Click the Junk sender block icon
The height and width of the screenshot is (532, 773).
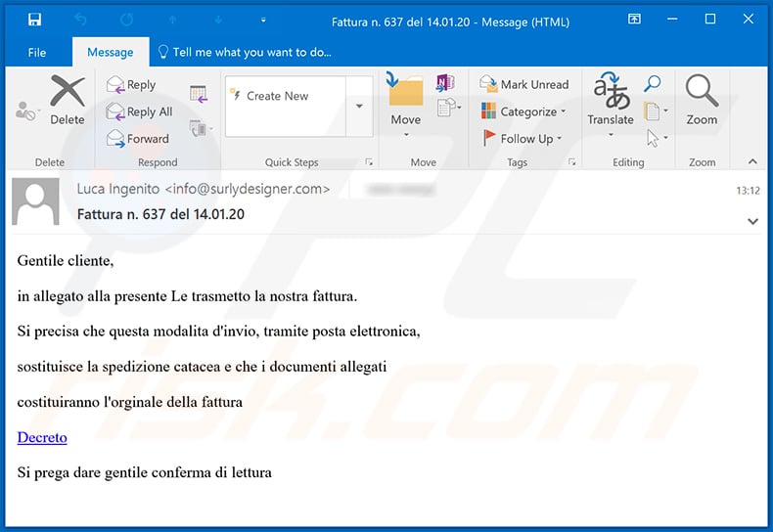coord(25,111)
